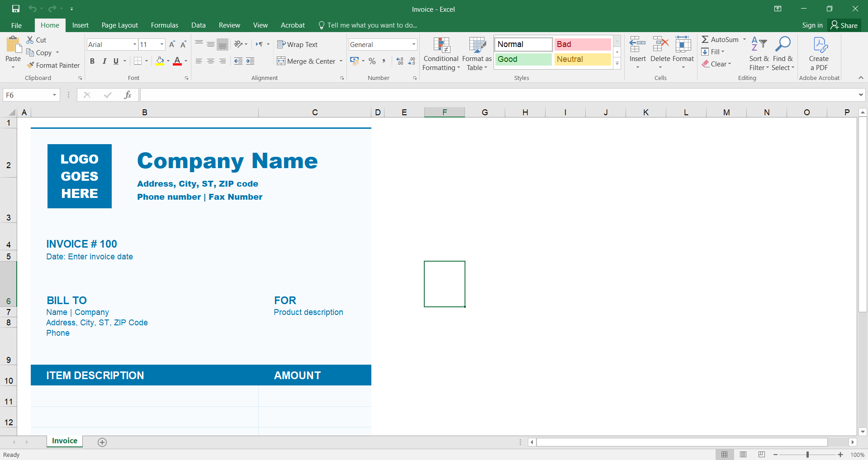The height and width of the screenshot is (460, 868).
Task: Open the Page Layout ribbon tab
Action: [119, 25]
